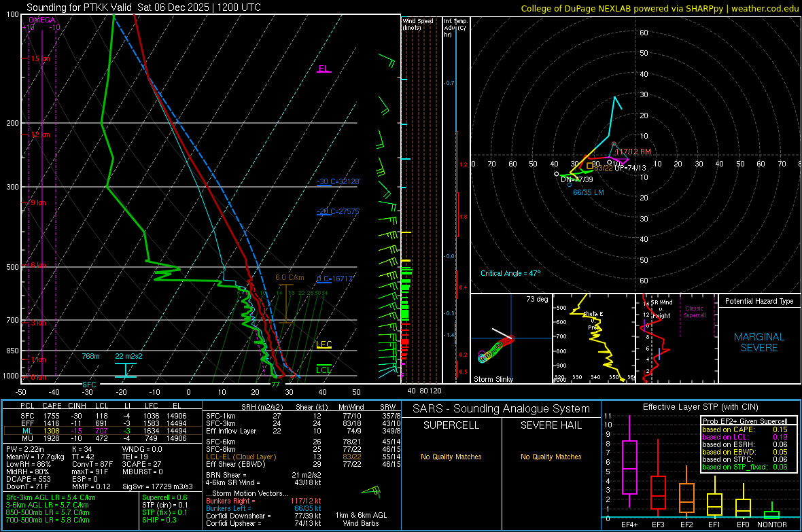
Task: Click the orange square marker on the hodograph
Action: 590,166
